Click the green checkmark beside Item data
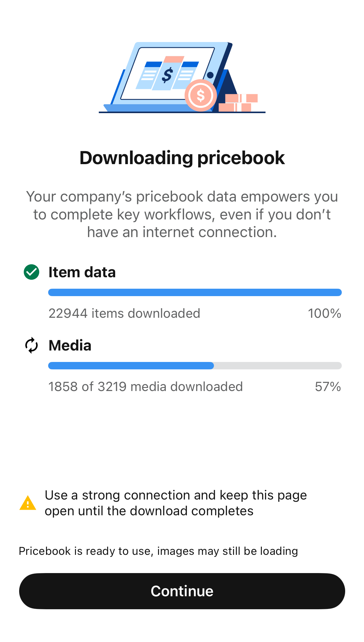 point(31,272)
